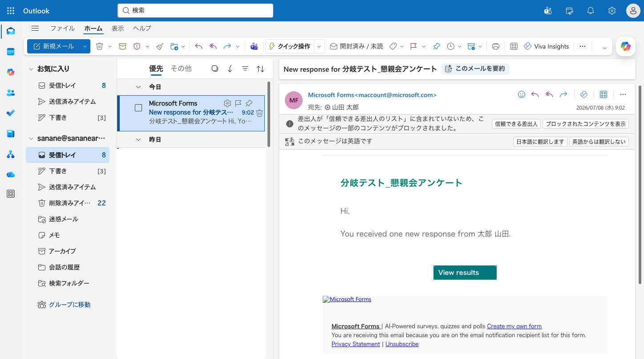Select the Microsoft Forms message checkbox
The height and width of the screenshot is (359, 644).
pyautogui.click(x=138, y=108)
